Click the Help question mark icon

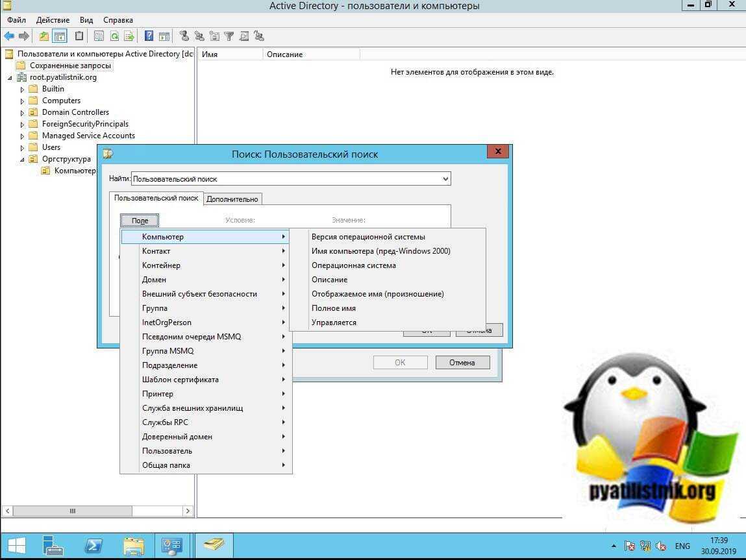pos(149,36)
